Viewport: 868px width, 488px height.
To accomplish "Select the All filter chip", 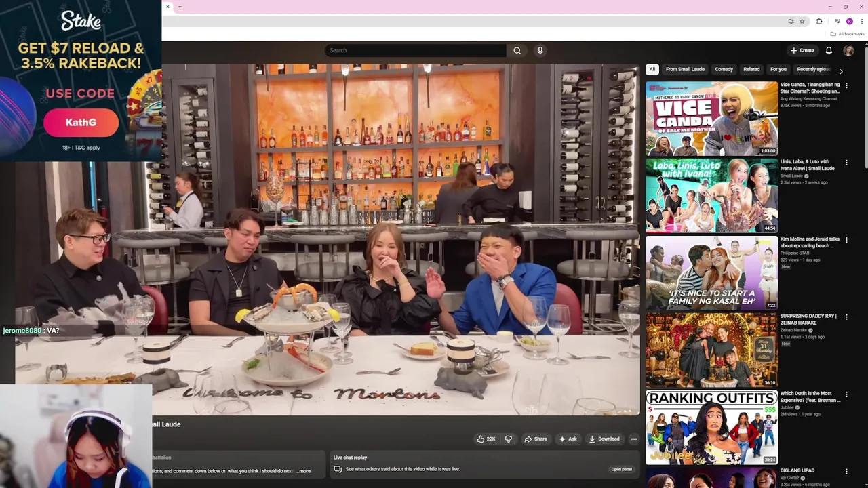I will (x=652, y=69).
